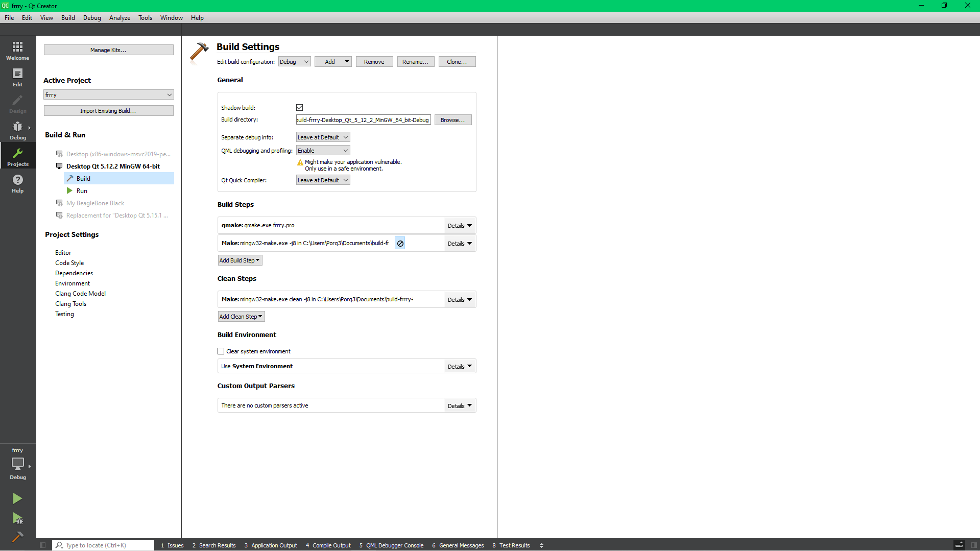Open Qt Quick Compiler dropdown

pyautogui.click(x=323, y=180)
